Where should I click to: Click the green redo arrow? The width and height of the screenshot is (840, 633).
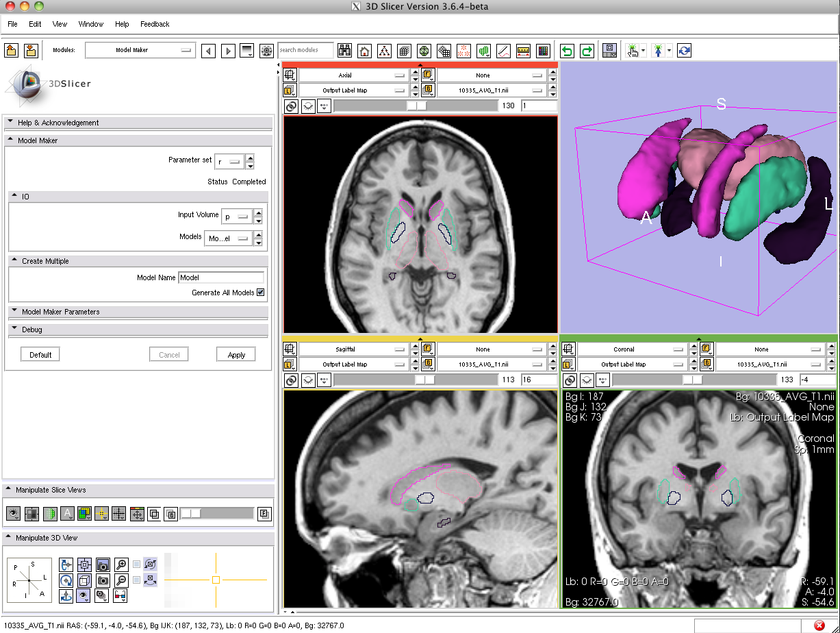[x=587, y=51]
